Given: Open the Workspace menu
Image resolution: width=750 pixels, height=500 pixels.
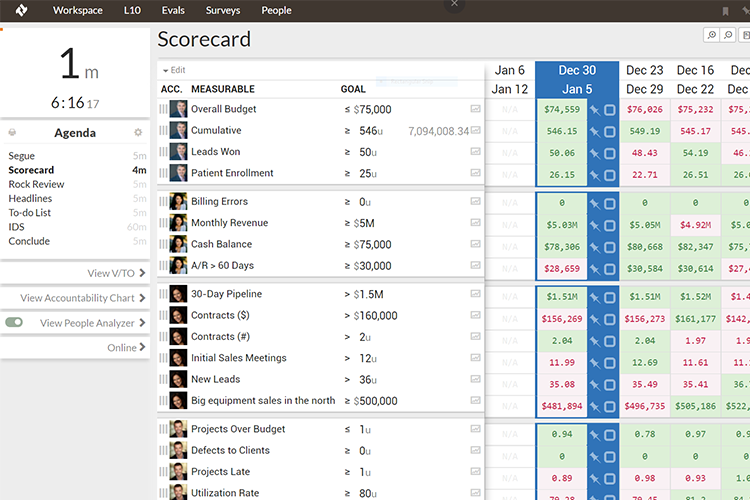Looking at the screenshot, I should coord(77,10).
